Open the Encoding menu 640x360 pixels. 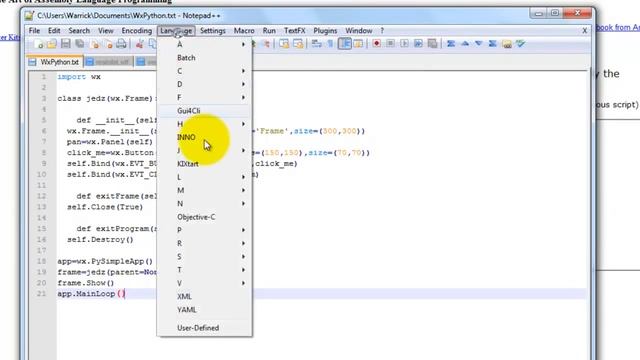pyautogui.click(x=136, y=31)
